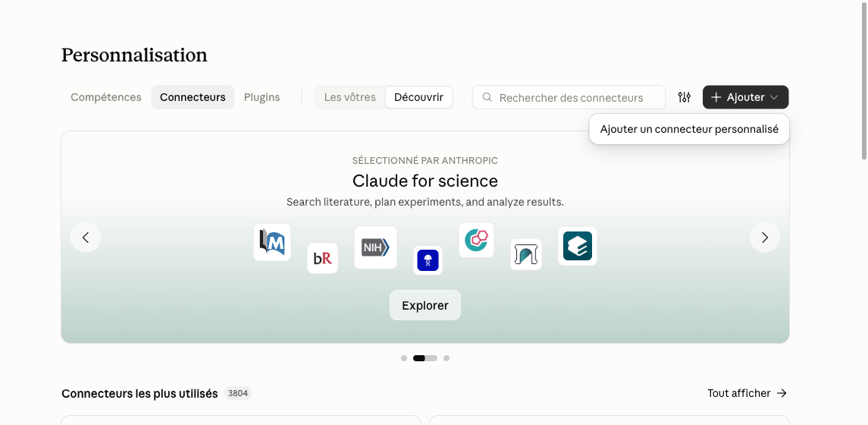This screenshot has height=425, width=868.
Task: Select the first carousel page dot
Action: coord(404,358)
